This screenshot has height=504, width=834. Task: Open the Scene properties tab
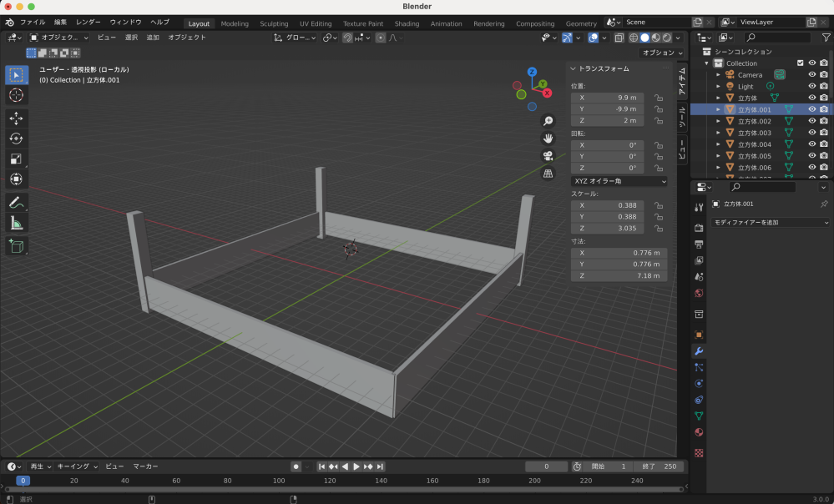[699, 277]
